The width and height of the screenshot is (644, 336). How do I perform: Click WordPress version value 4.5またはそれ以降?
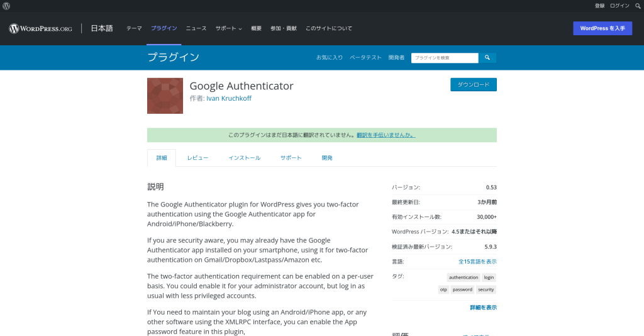pos(474,232)
